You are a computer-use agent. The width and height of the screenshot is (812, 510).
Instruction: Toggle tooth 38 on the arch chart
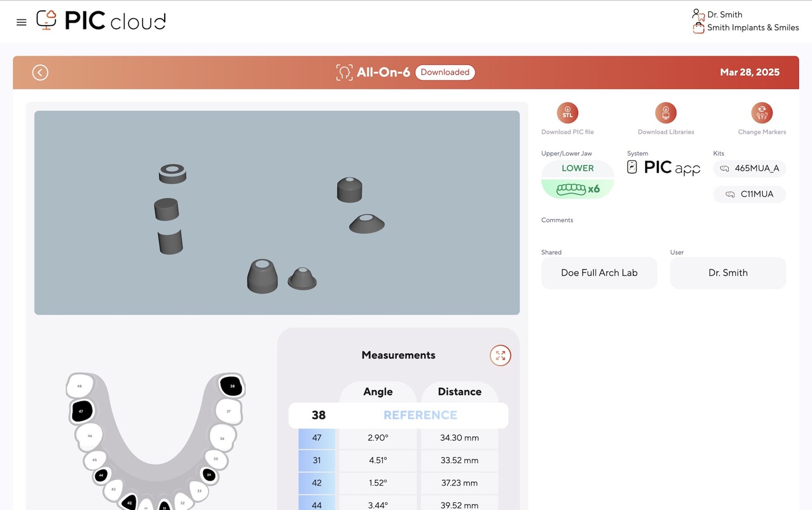coord(232,386)
